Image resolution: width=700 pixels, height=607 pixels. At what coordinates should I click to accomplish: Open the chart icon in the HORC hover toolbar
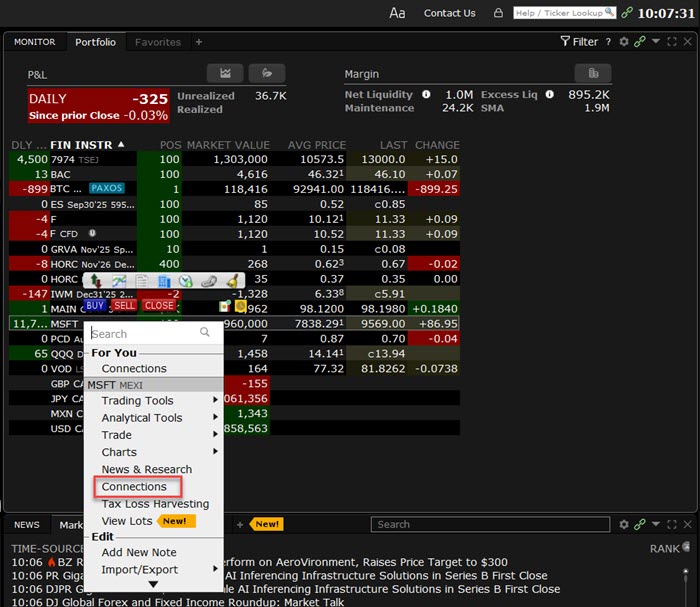(119, 280)
